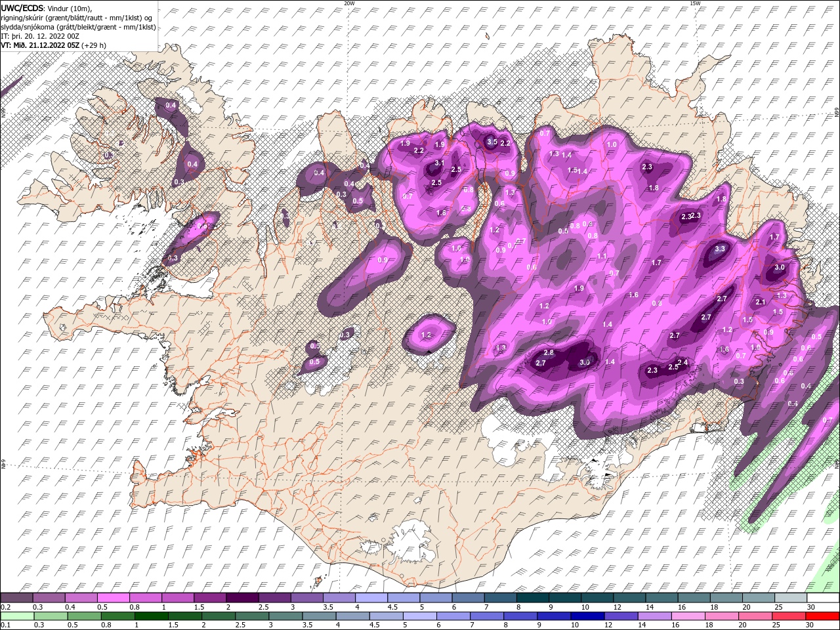This screenshot has height=630, width=840.
Task: Click the "UWC/ECDS" title text
Action: click(22, 8)
